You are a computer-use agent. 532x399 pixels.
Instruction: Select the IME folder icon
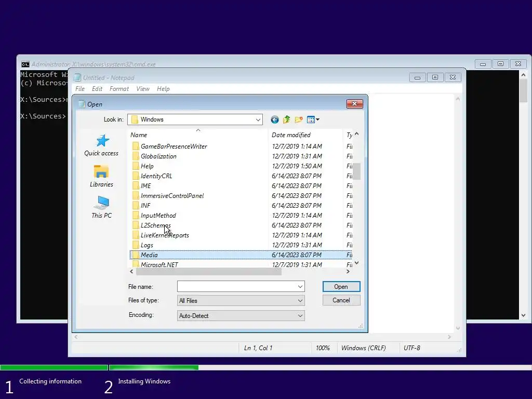pos(136,185)
